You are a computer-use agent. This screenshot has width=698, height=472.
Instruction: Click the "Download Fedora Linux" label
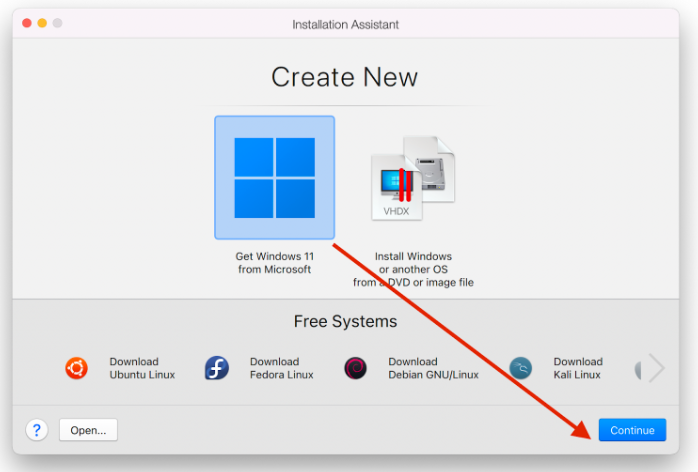click(281, 368)
